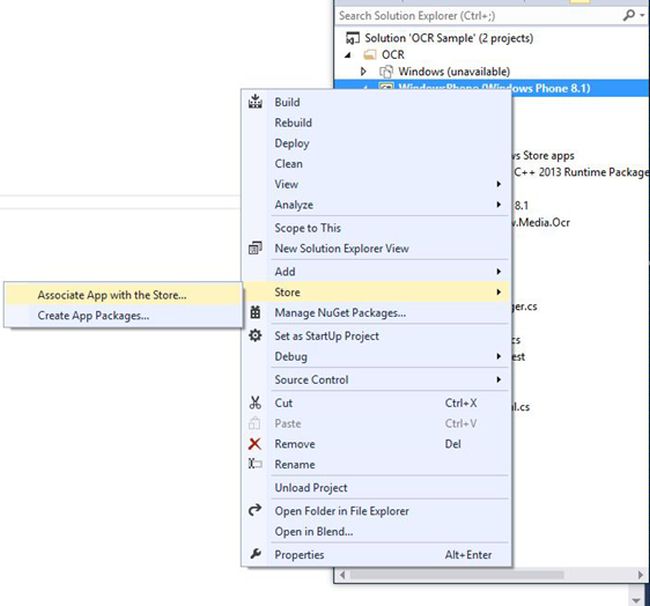Select Associate App with the Store
The width and height of the screenshot is (650, 606).
[124, 295]
